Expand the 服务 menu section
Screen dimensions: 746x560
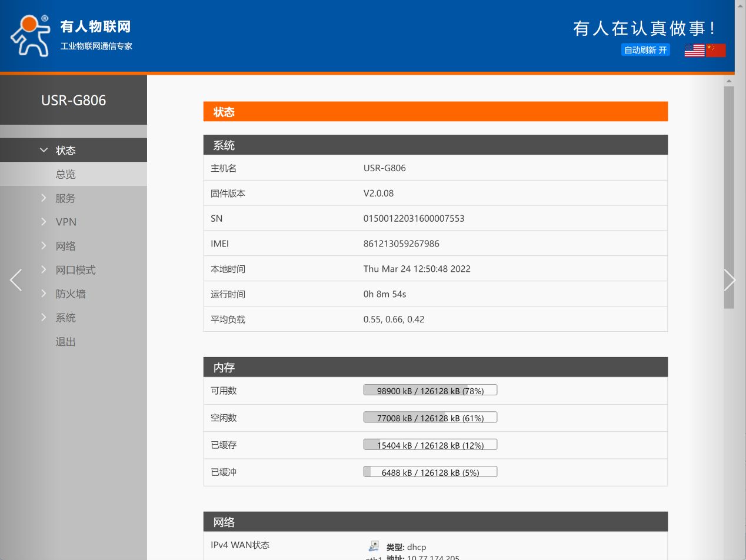[65, 198]
